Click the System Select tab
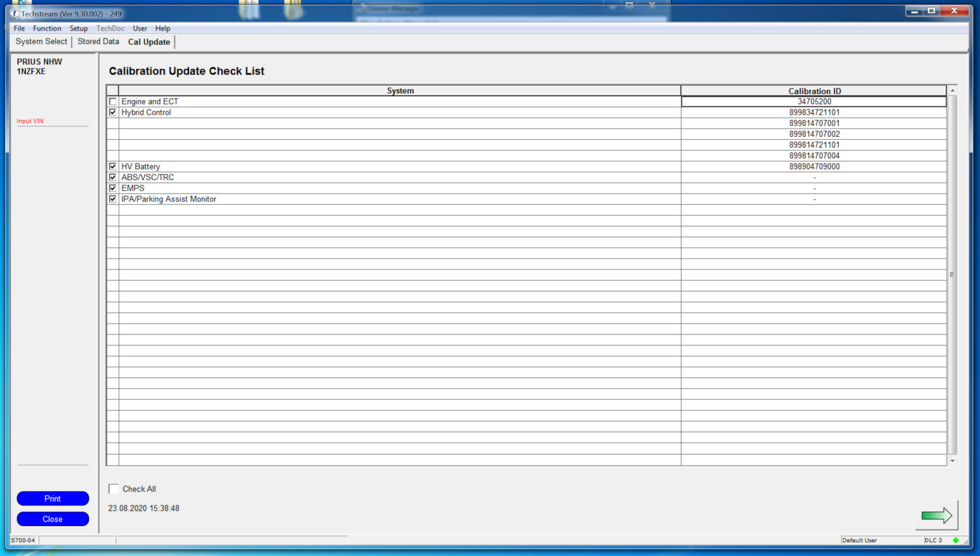Image resolution: width=980 pixels, height=556 pixels. coord(42,42)
